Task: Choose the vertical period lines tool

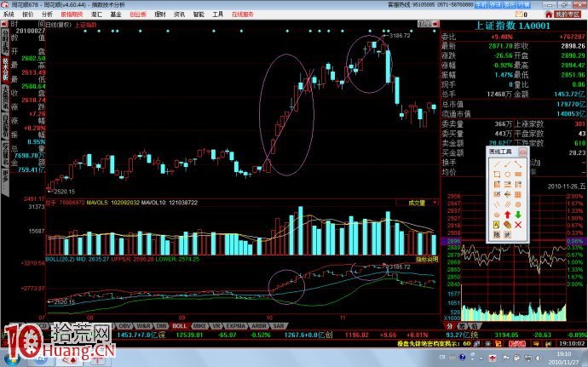Action: click(518, 185)
